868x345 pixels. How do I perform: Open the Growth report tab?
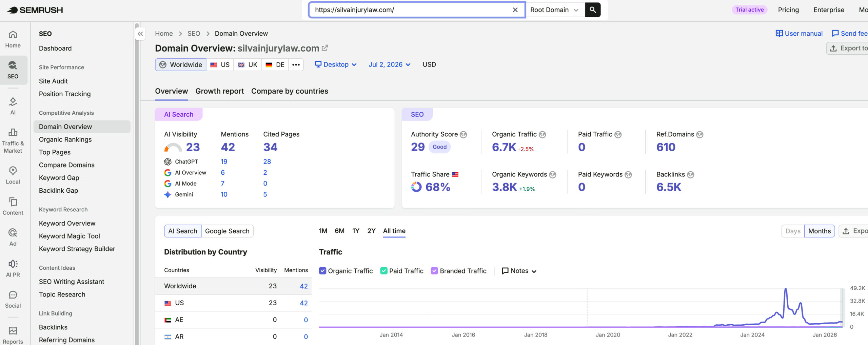click(x=220, y=91)
